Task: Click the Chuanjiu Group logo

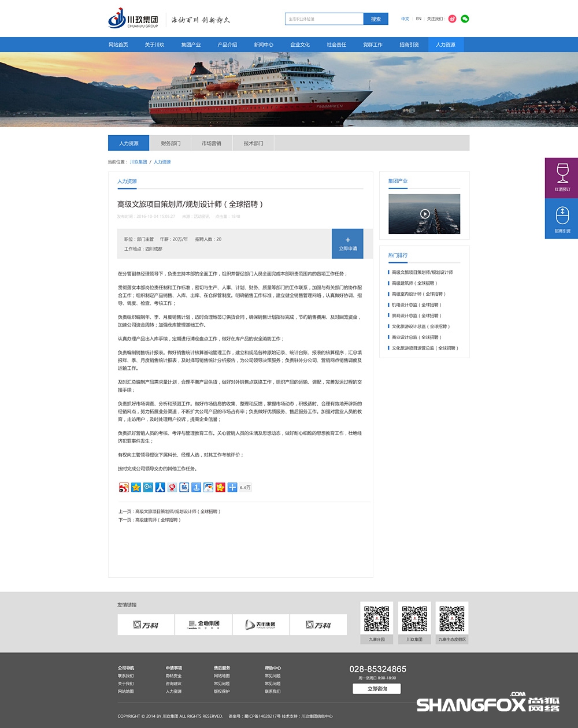Action: (x=134, y=18)
